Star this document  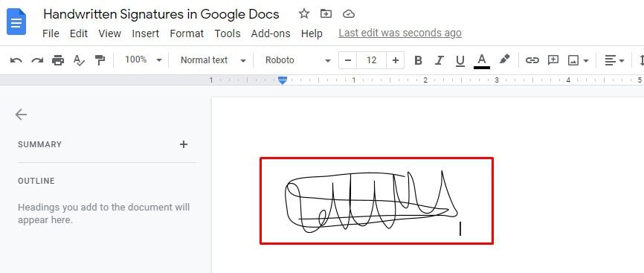coord(303,14)
